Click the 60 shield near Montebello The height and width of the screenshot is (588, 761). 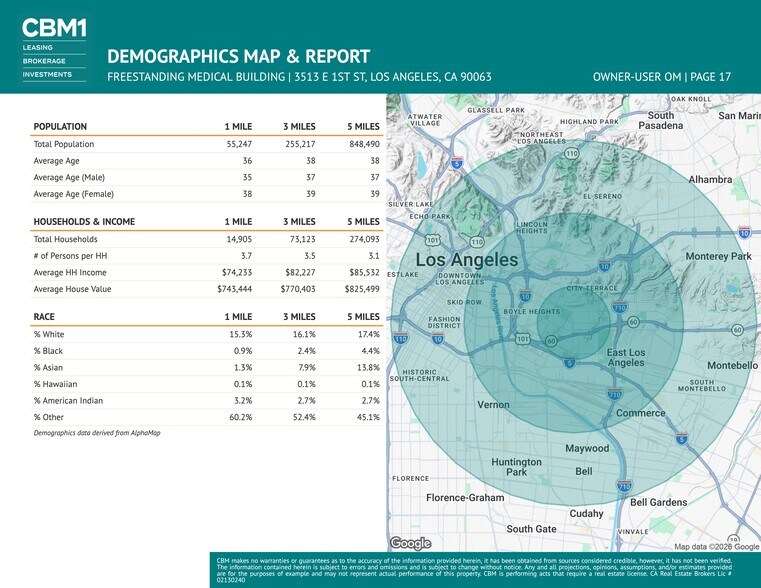coord(737,329)
